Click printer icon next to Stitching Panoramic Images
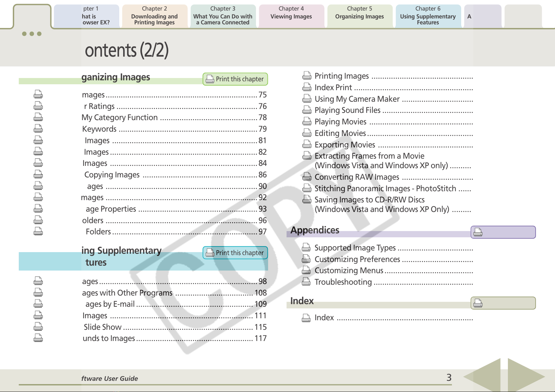Viewport: 555px width, 392px height. [x=307, y=188]
